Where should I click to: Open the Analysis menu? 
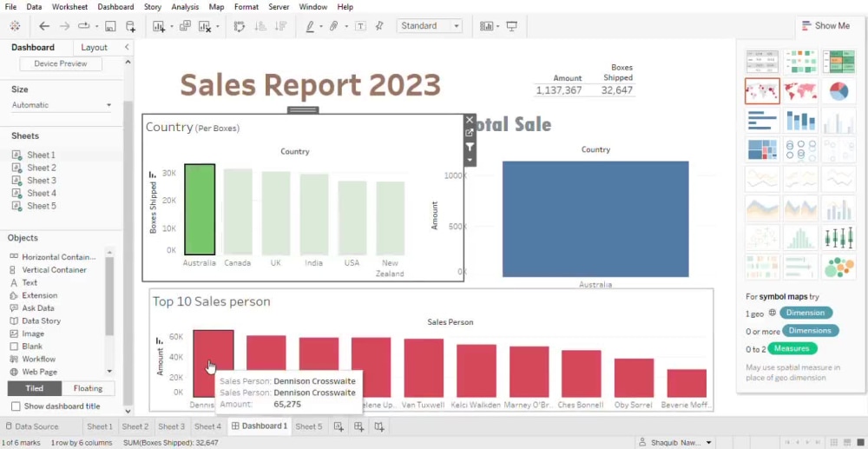coord(185,7)
